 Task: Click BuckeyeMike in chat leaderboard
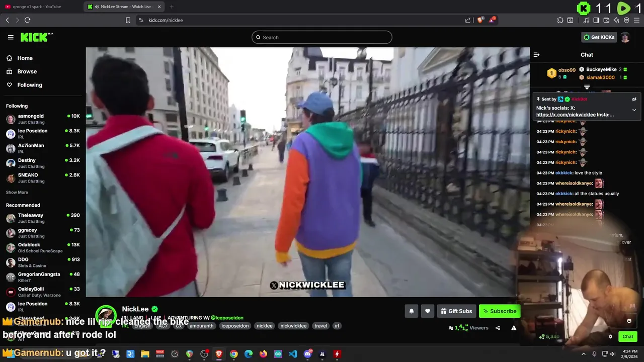601,69
